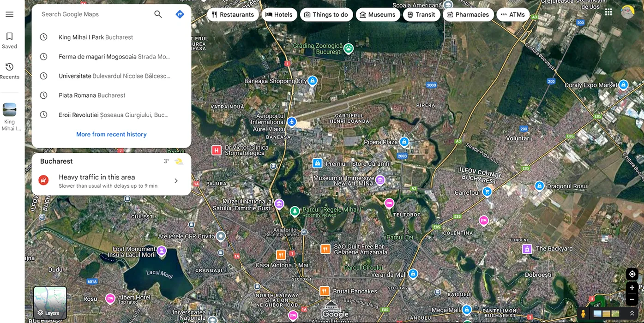Click Doraly Expo Market marker
This screenshot has height=323, width=644.
[x=624, y=85]
